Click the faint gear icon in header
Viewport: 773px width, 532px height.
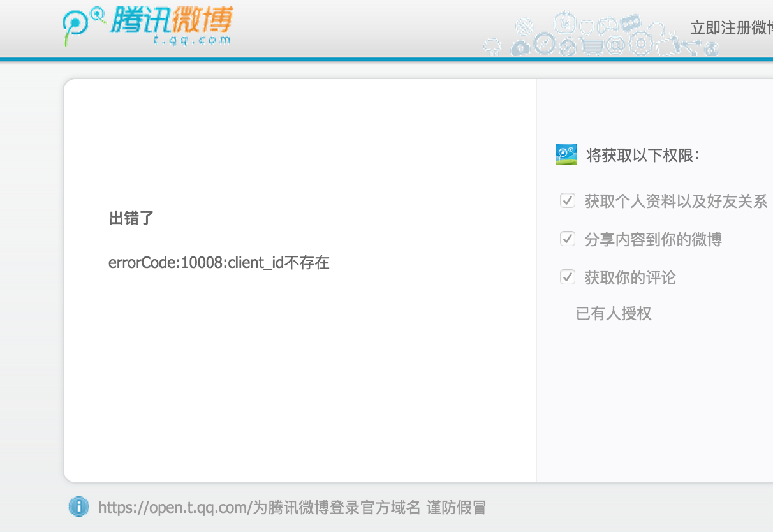click(x=640, y=44)
